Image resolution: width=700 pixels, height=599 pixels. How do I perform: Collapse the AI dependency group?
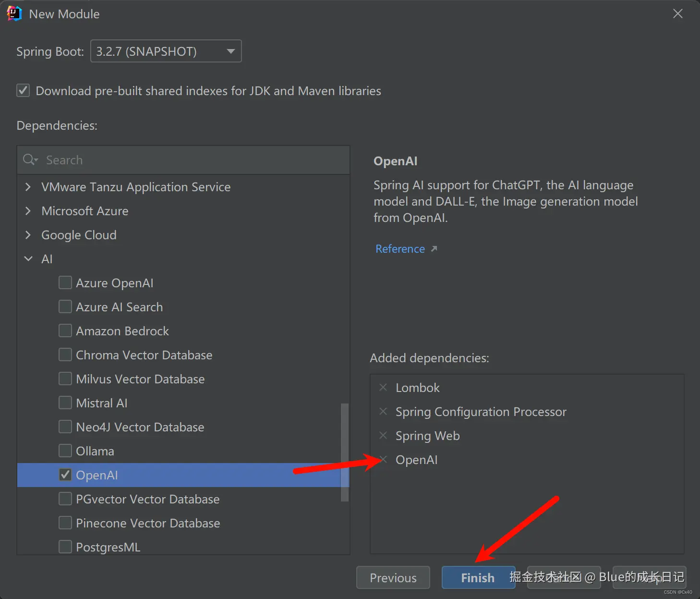(x=28, y=259)
